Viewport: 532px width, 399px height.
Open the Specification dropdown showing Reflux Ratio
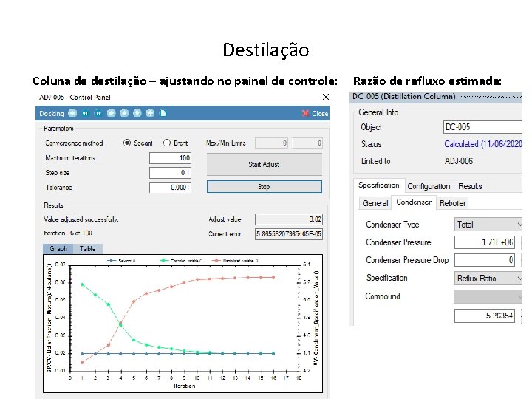(x=488, y=279)
